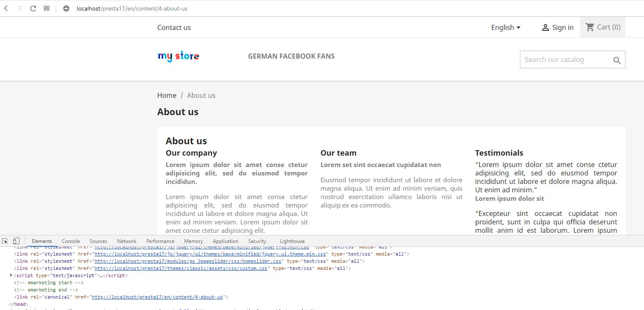Open the jquery.ui.theme.min.css link
644x310 pixels.
pyautogui.click(x=210, y=254)
